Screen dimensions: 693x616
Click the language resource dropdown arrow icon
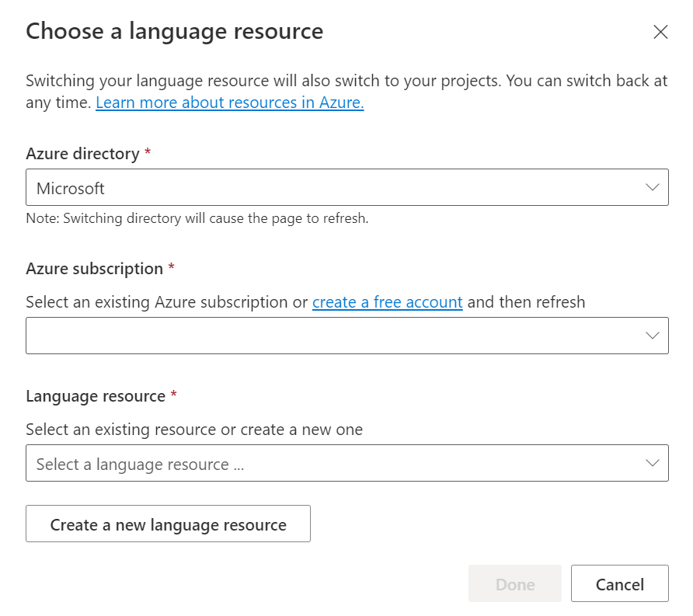click(653, 462)
